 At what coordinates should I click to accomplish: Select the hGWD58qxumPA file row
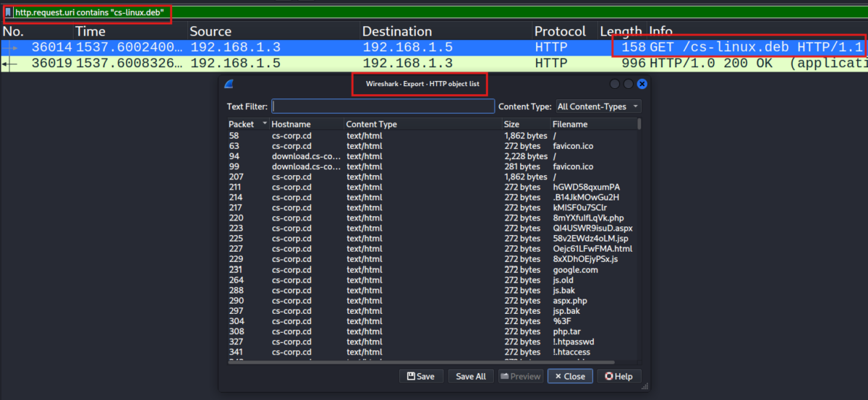pyautogui.click(x=432, y=187)
